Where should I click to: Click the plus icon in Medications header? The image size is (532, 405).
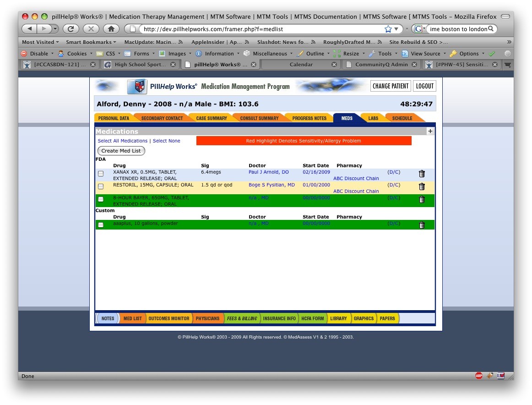pyautogui.click(x=430, y=131)
